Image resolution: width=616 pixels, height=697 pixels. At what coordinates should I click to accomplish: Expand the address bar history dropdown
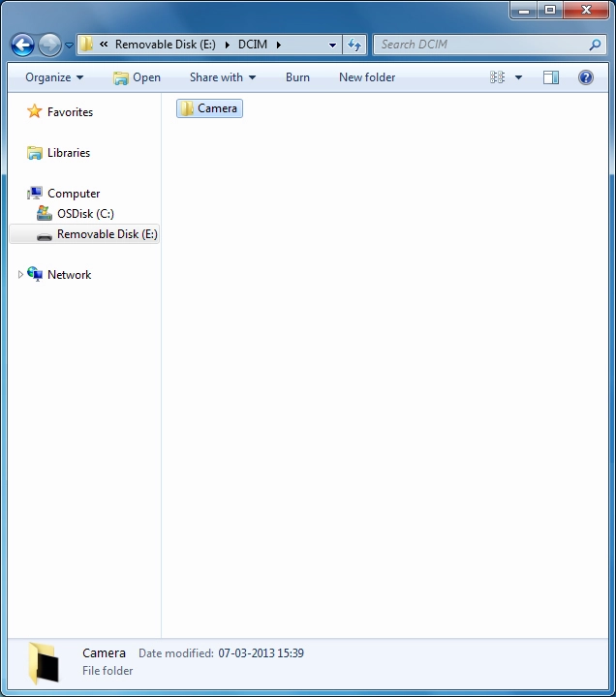pyautogui.click(x=332, y=45)
